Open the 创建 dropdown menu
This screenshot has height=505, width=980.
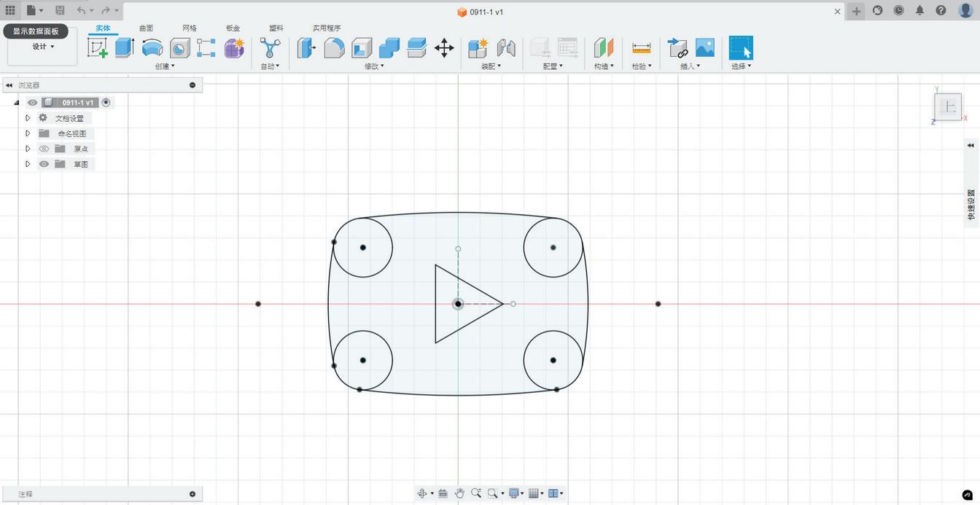[165, 66]
